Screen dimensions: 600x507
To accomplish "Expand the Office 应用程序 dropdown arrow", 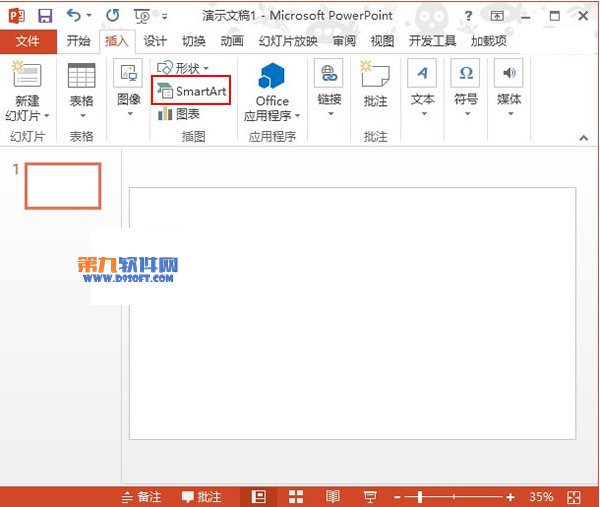I will pos(297,116).
